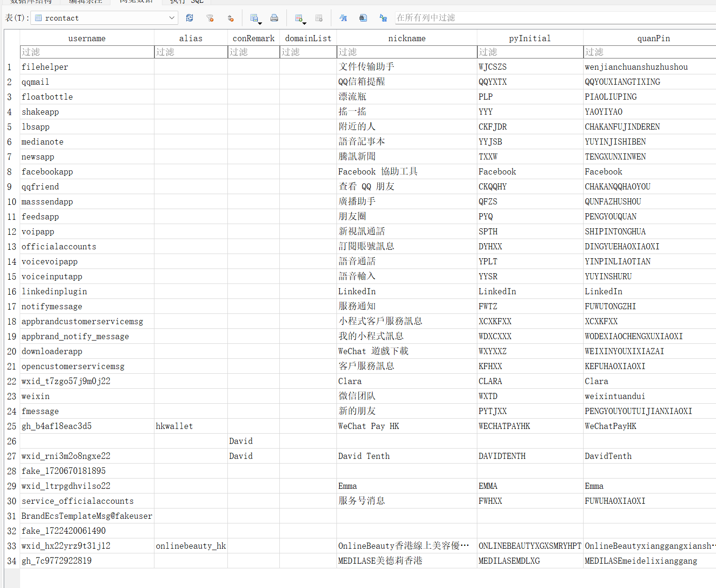This screenshot has height=588, width=716.
Task: Select the 'WeChatPayHK' quanPin cell
Action: click(x=650, y=426)
